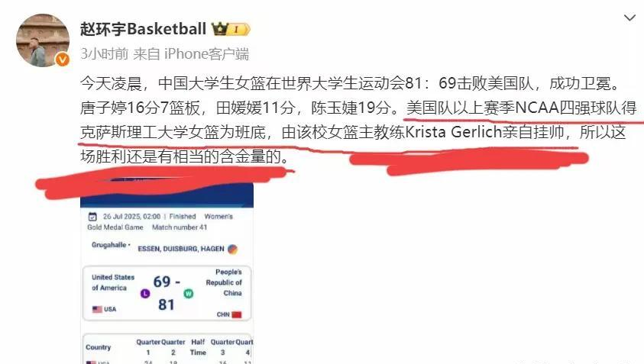
Task: Select the Grugahalle venue label
Action: (x=108, y=245)
